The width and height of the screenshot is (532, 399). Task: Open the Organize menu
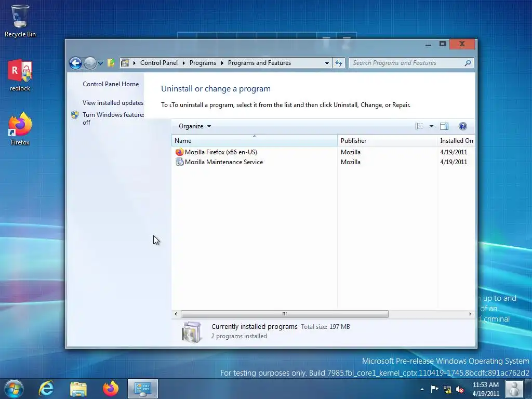click(195, 126)
